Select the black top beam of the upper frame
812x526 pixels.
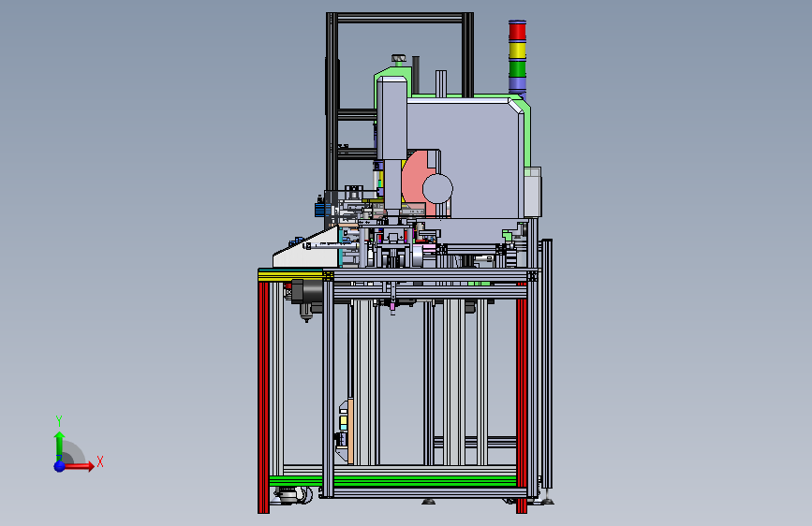coord(400,18)
